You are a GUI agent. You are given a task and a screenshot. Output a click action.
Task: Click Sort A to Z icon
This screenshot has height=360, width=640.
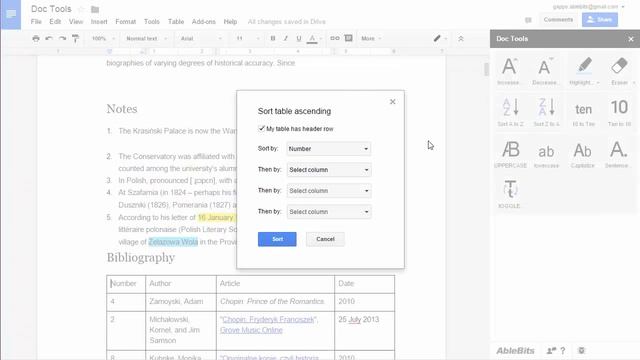tap(510, 111)
